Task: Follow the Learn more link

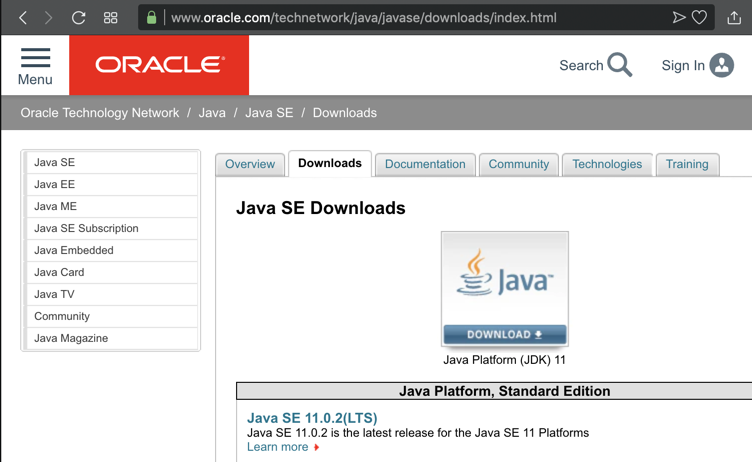Action: (x=278, y=447)
